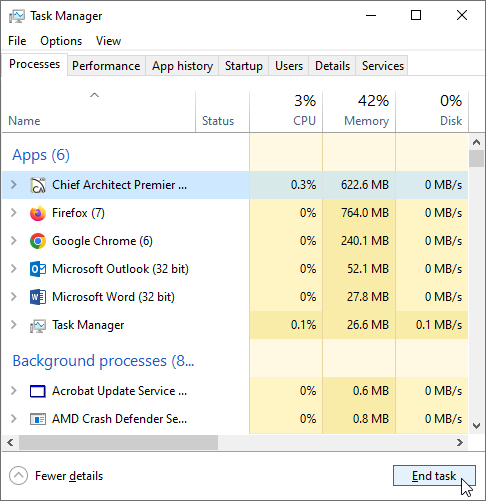Expand the Microsoft Outlook process entry
The image size is (486, 501).
[x=14, y=269]
